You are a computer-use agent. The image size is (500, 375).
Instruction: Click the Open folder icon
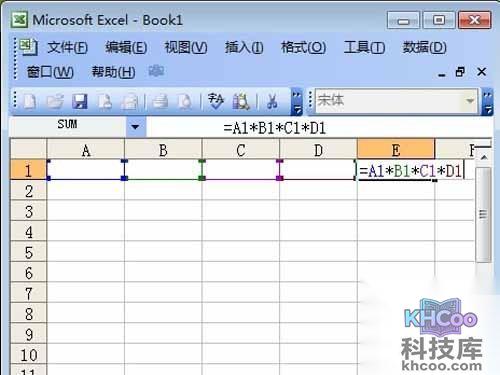[x=55, y=101]
